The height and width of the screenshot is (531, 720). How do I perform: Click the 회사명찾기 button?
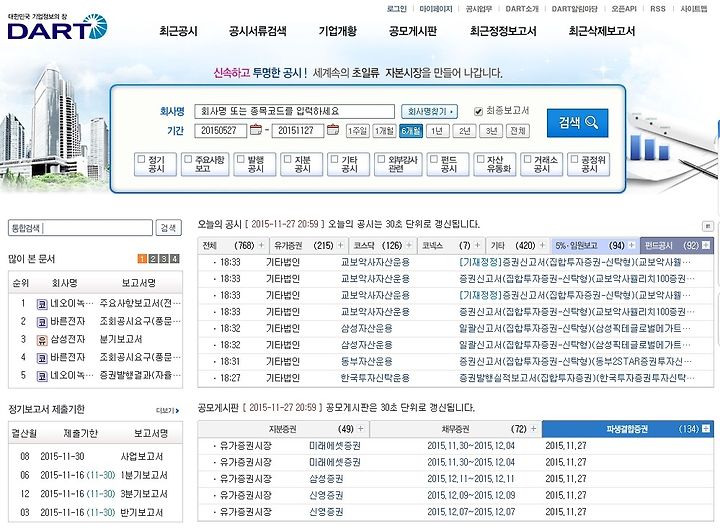(x=429, y=112)
